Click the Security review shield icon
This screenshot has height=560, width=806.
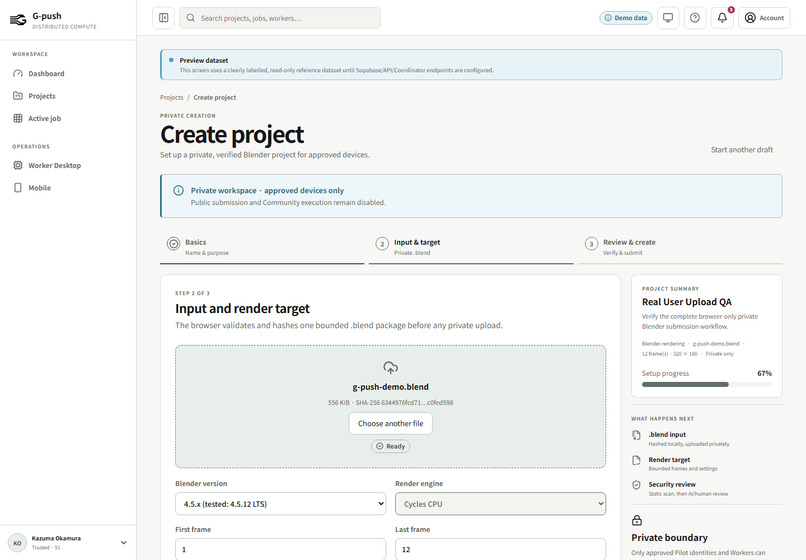636,485
